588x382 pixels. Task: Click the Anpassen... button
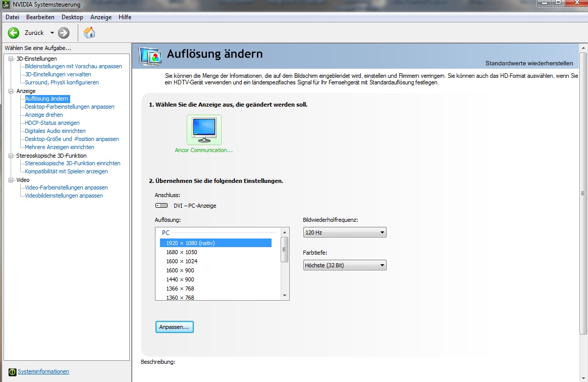point(174,327)
